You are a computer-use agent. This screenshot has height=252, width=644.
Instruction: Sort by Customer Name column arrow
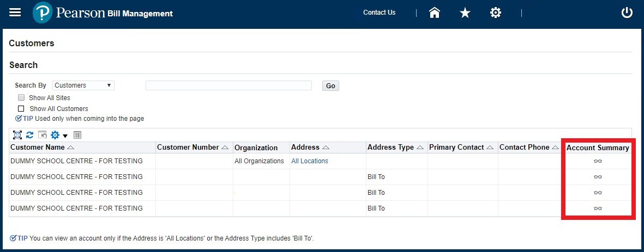pos(71,147)
